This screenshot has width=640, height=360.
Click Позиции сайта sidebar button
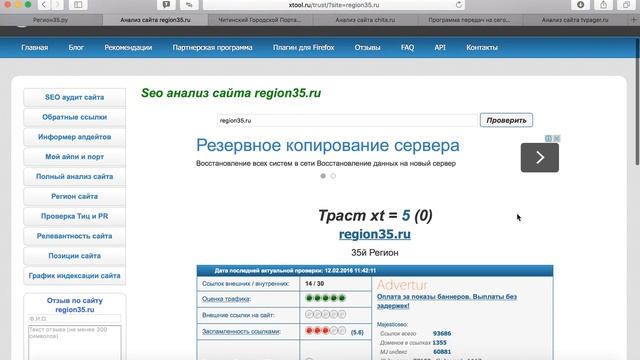click(x=75, y=256)
